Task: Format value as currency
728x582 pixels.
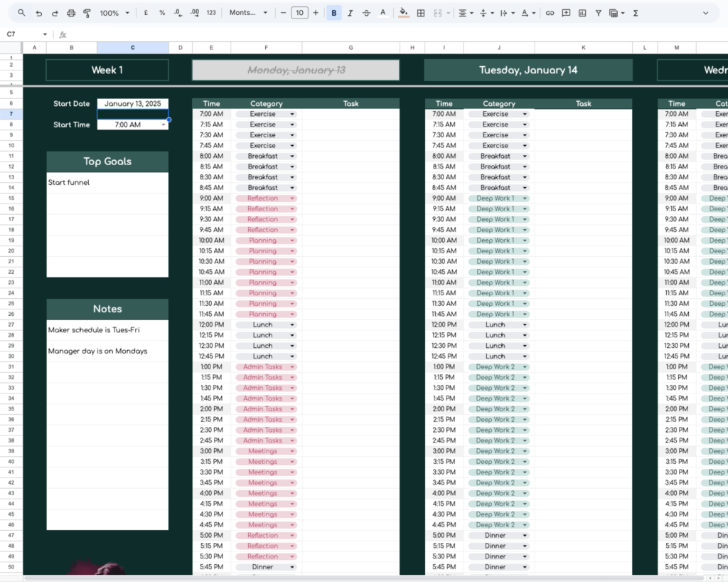Action: click(x=145, y=12)
